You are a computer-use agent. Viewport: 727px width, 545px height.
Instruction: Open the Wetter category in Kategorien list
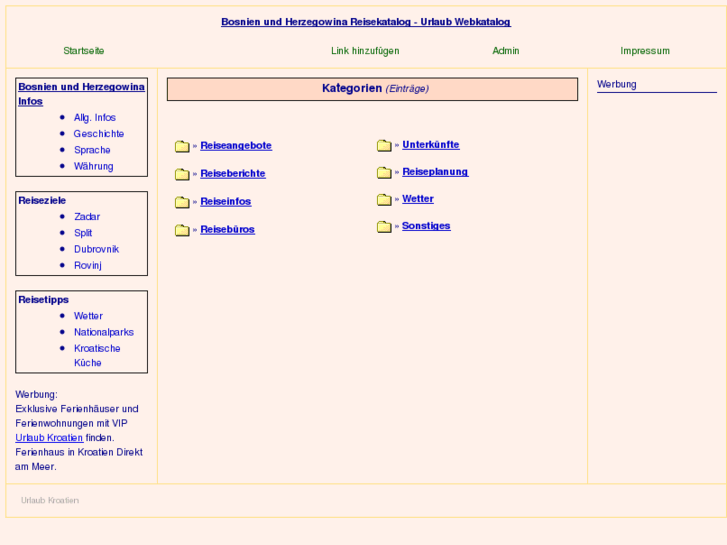(x=418, y=199)
